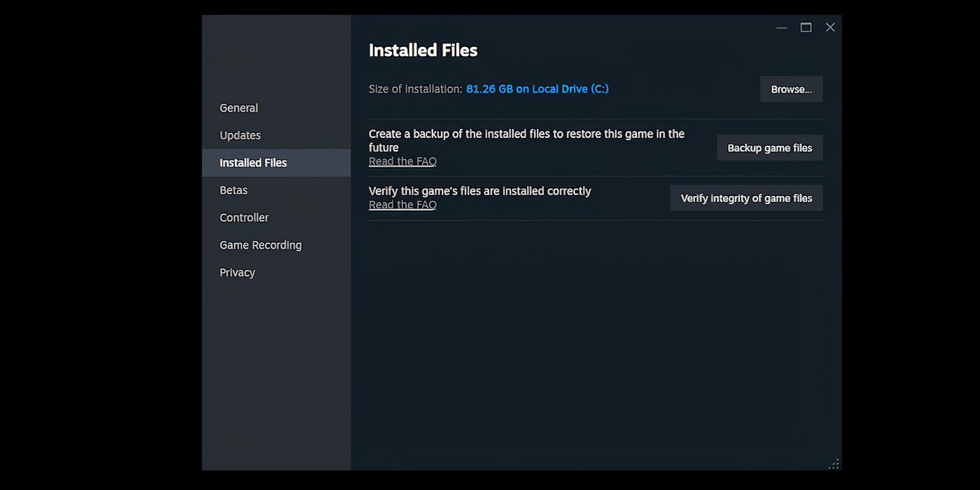
Task: Select the Installed Files sidebar entry
Action: click(x=252, y=162)
